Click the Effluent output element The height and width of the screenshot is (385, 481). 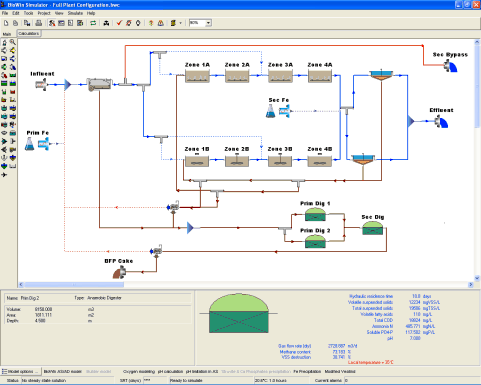tap(442, 122)
